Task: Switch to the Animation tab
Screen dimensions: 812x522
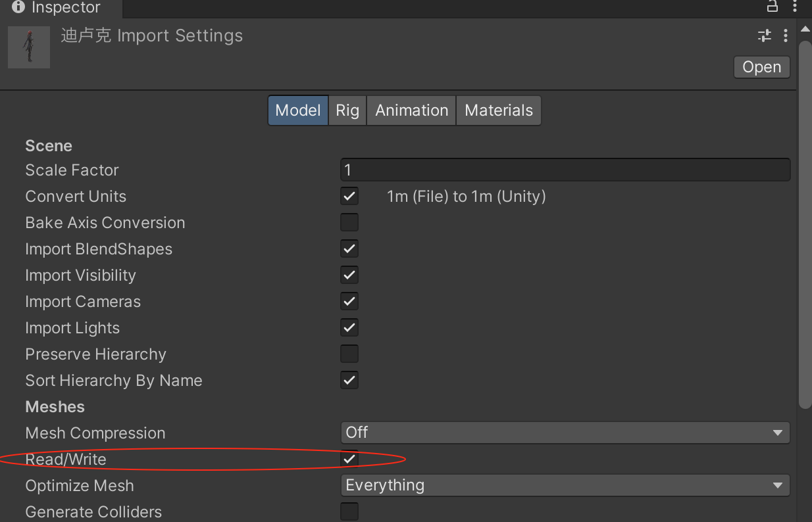Action: (411, 110)
